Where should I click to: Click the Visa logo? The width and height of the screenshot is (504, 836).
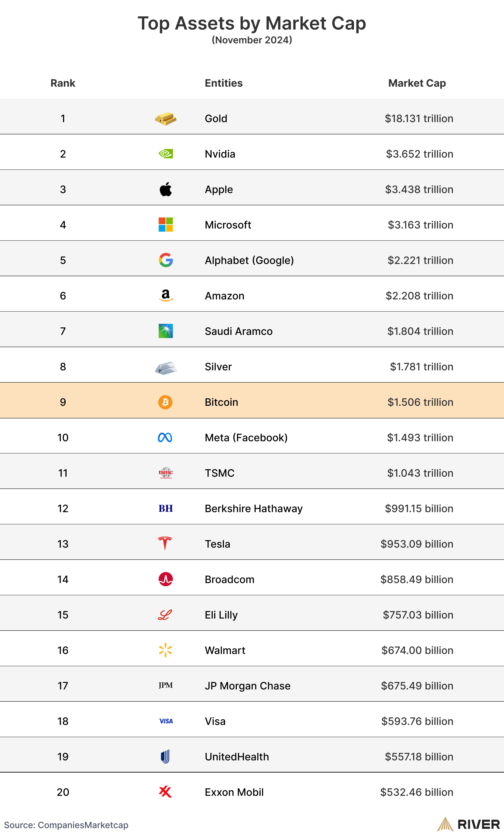coord(166,721)
